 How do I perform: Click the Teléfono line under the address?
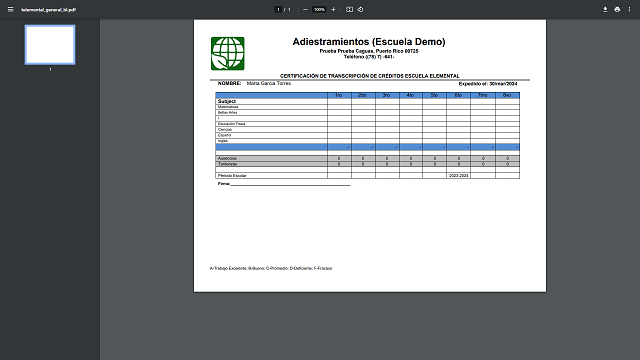[369, 57]
